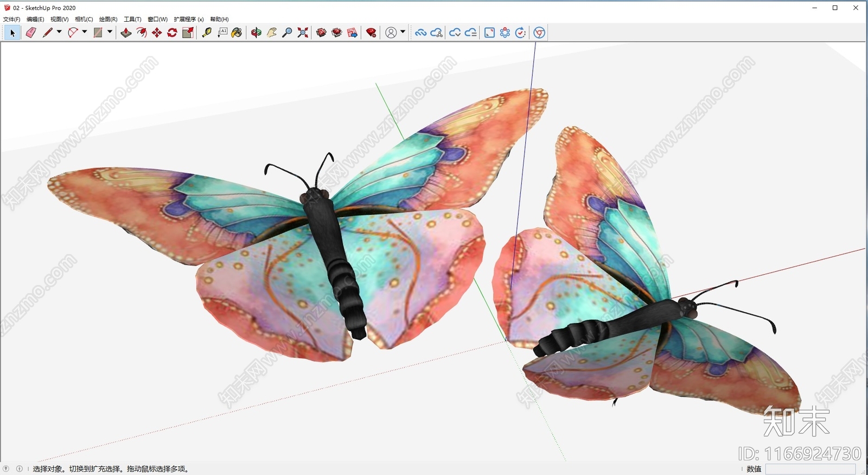
Task: Expand the user account dropdown arrow
Action: (x=403, y=32)
